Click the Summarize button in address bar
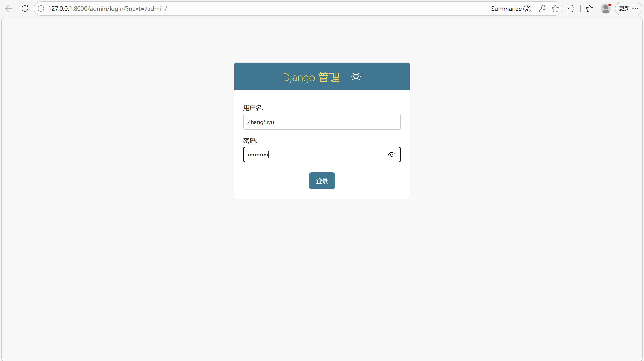 click(x=511, y=9)
